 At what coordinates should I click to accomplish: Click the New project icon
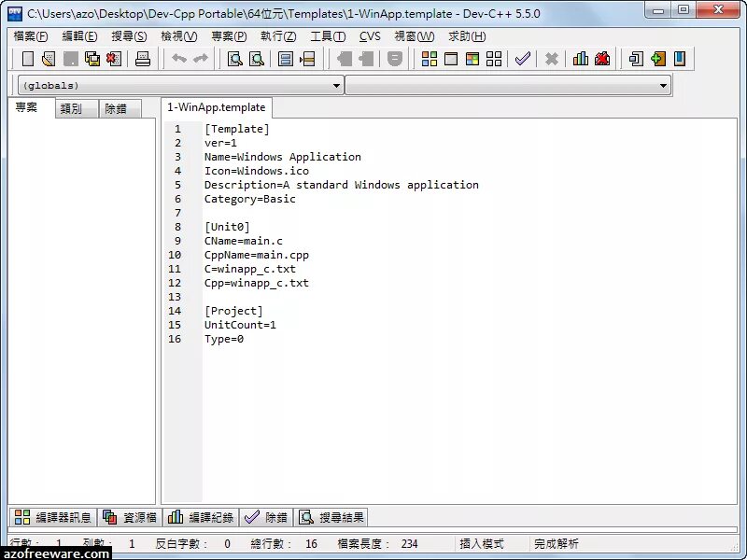click(x=636, y=59)
